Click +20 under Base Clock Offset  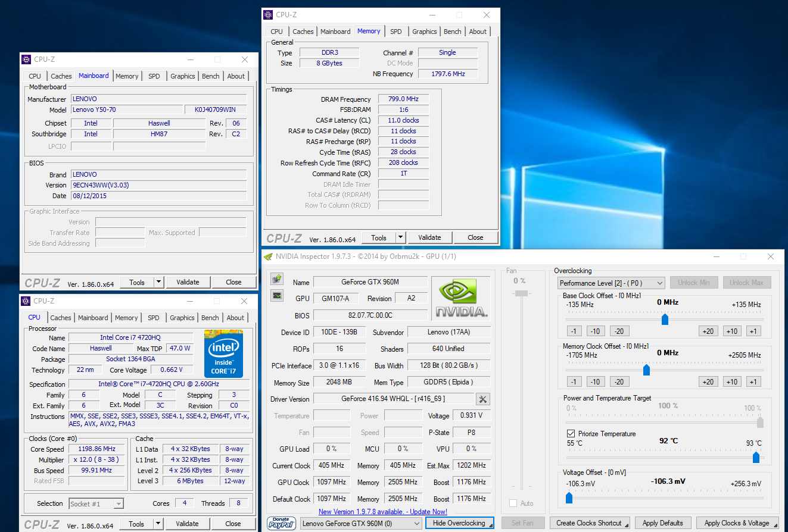coord(708,331)
